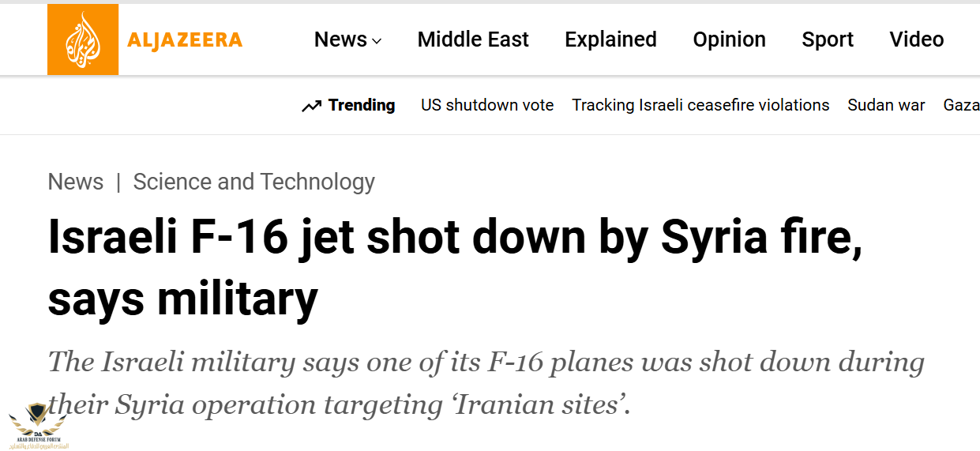Click the Trending arrow icon
Screen dimensions: 980x451
point(311,106)
